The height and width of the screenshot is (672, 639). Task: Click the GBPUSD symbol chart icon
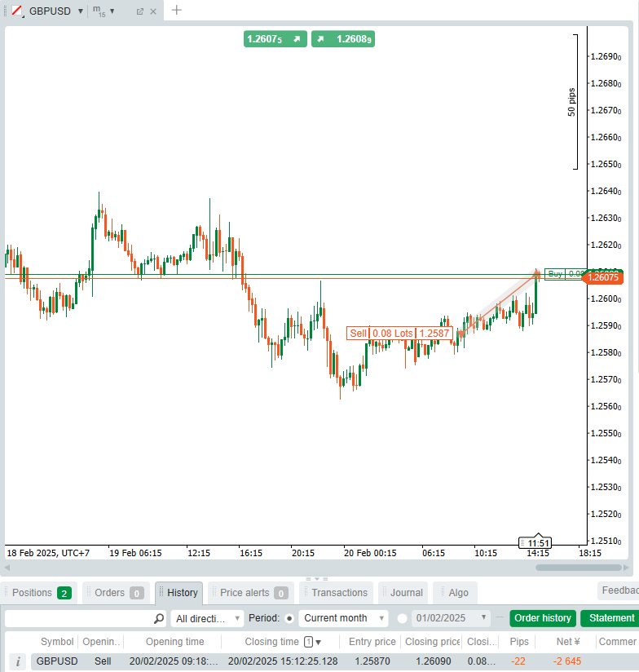pyautogui.click(x=16, y=11)
